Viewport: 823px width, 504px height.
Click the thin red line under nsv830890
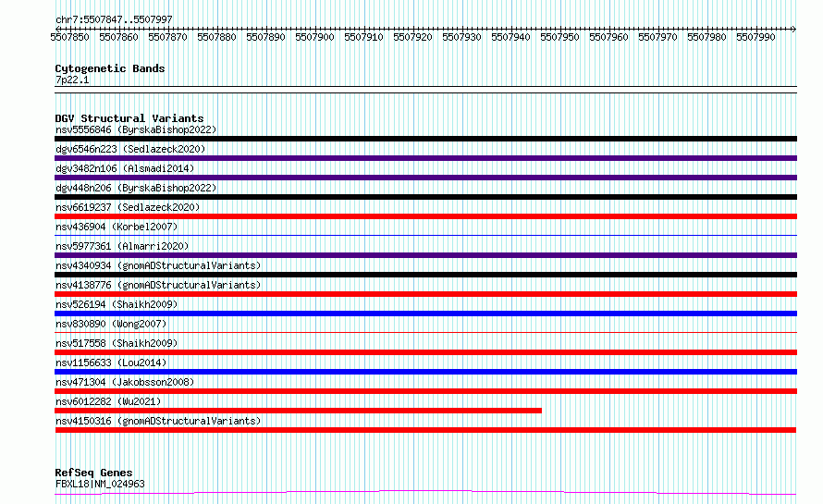[425, 332]
